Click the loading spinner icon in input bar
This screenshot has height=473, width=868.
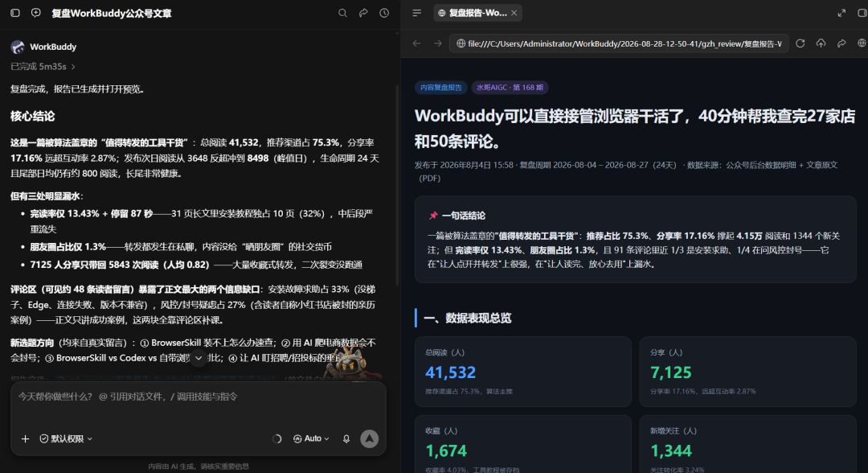coord(276,438)
